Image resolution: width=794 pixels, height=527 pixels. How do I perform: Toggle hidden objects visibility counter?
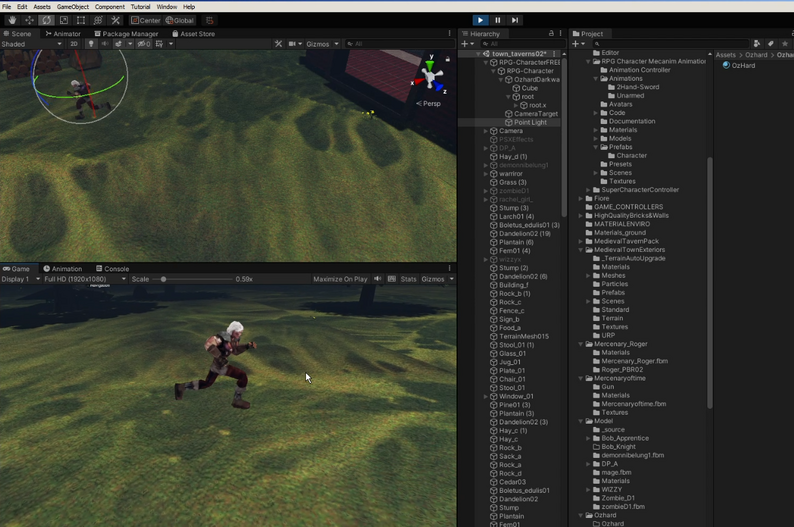click(x=144, y=44)
